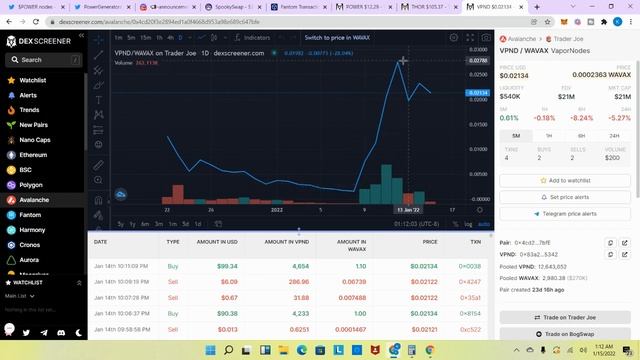Toggle percent scale on chart

[455, 224]
